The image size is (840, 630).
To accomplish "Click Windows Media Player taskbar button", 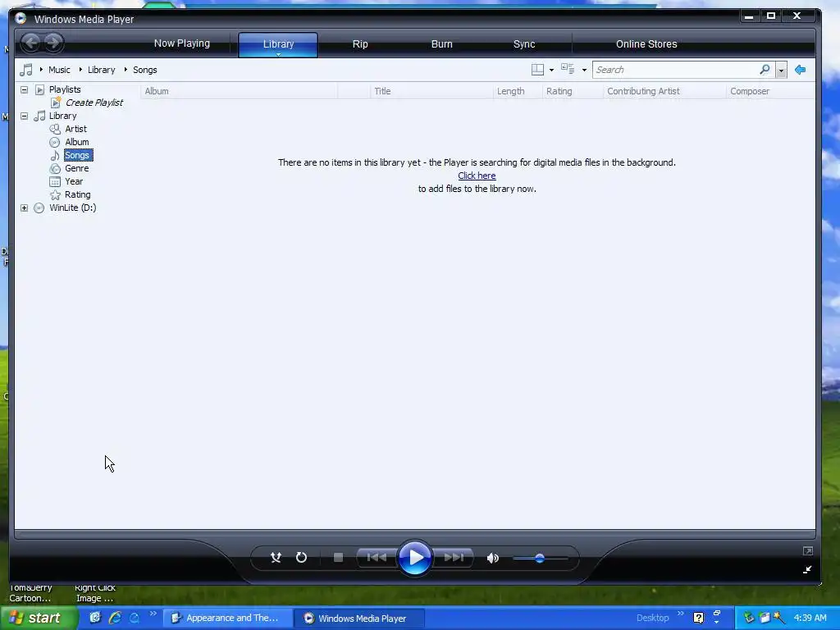I will point(360,619).
